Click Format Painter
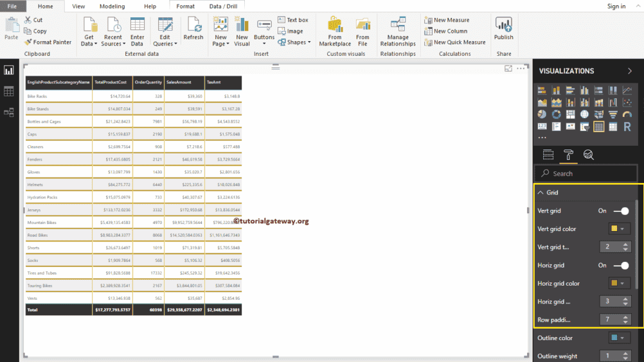The image size is (644, 362). pyautogui.click(x=48, y=42)
